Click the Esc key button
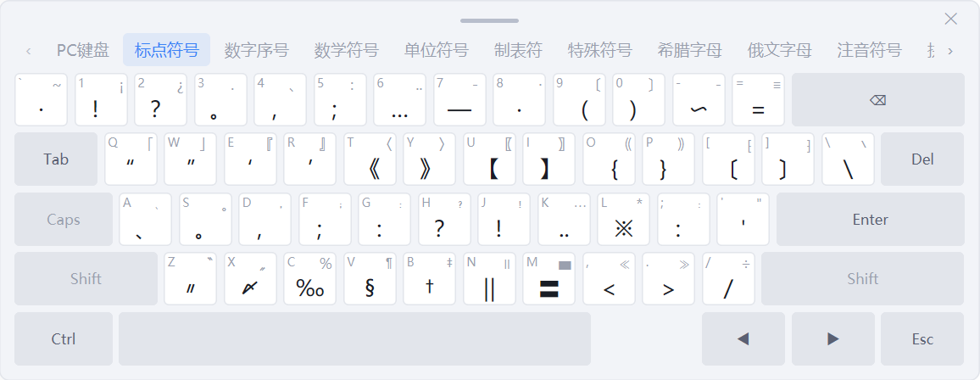The width and height of the screenshot is (980, 380). point(922,338)
